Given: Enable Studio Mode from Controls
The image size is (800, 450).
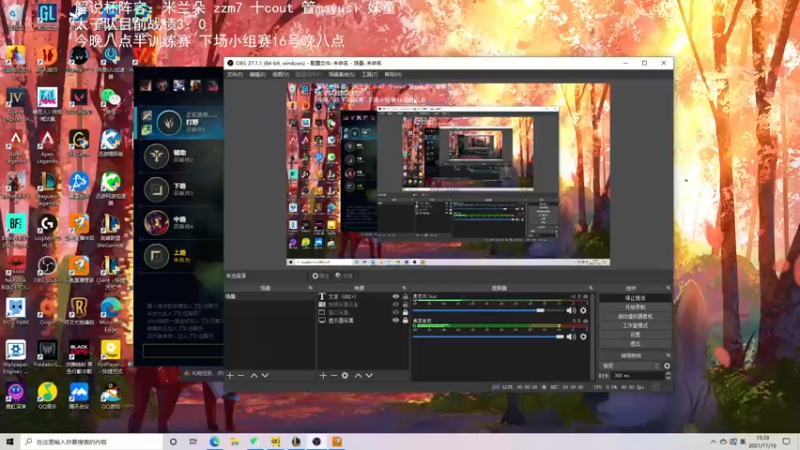Looking at the screenshot, I should click(x=635, y=326).
